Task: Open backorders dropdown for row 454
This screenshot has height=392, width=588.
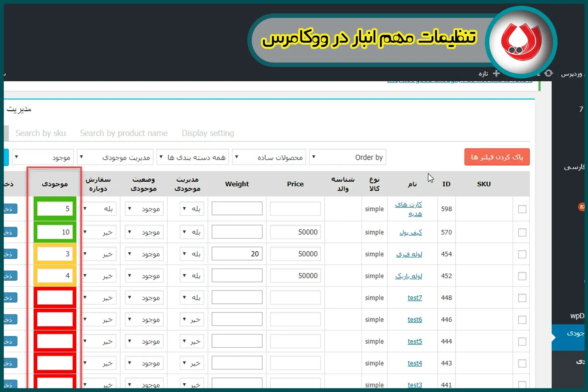Action: click(99, 254)
